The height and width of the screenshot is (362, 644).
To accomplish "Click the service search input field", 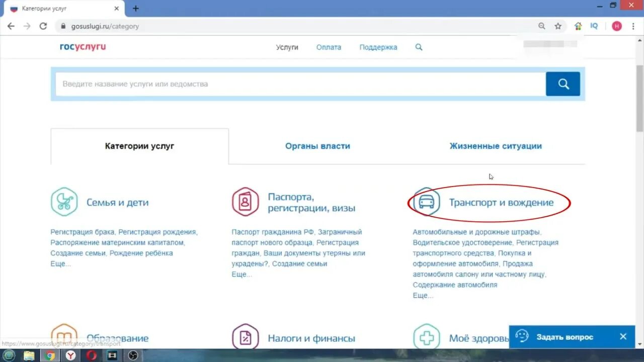I will (x=300, y=84).
